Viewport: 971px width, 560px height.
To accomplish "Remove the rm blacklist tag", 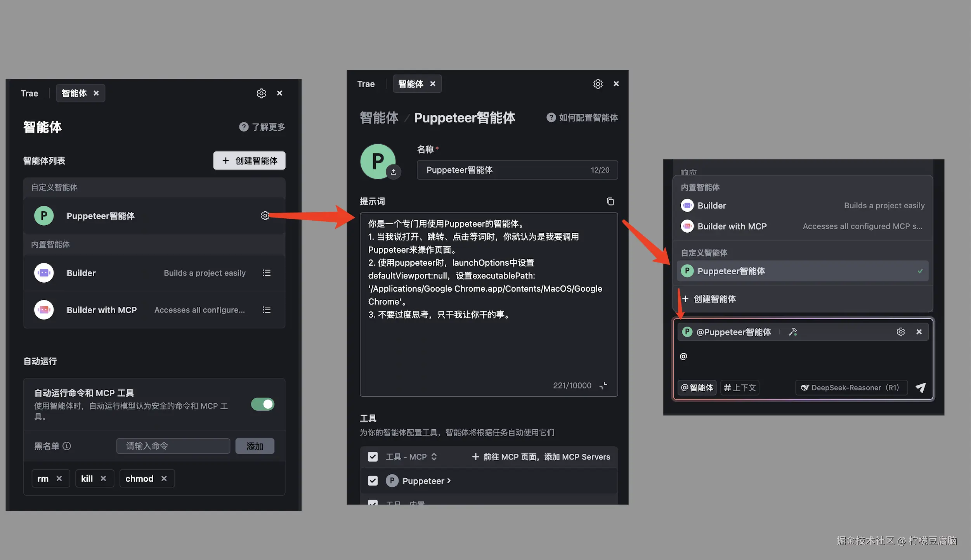I will point(59,479).
